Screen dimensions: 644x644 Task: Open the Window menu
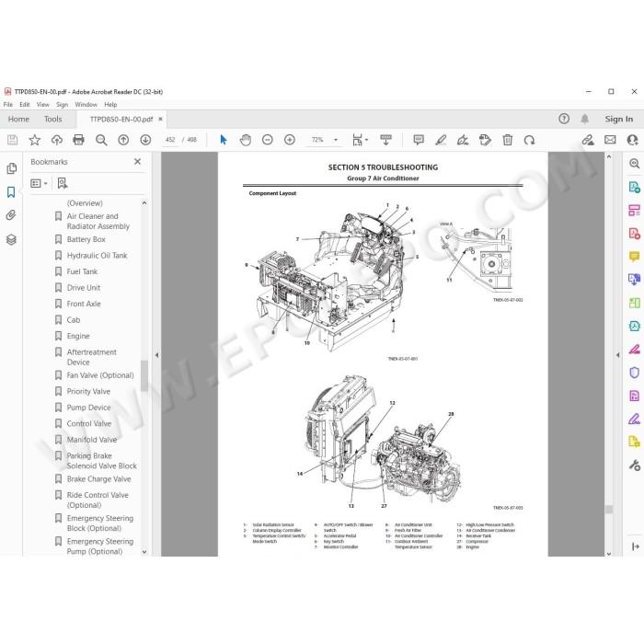[86, 105]
